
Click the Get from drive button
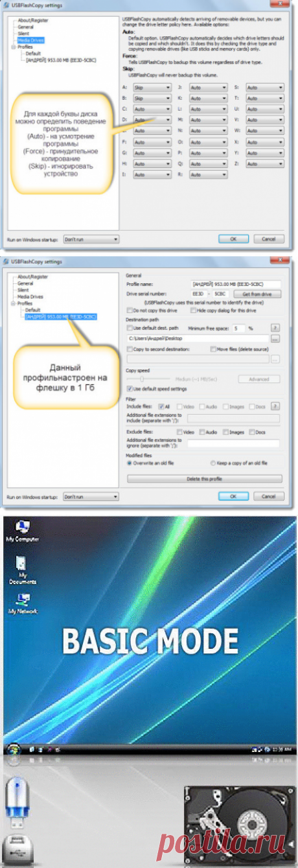(x=257, y=294)
